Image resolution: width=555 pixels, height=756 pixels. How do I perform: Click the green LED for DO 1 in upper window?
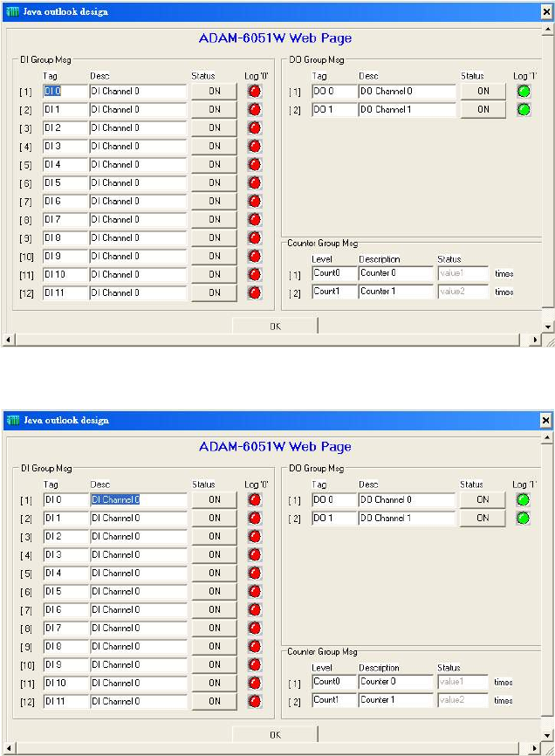click(524, 109)
